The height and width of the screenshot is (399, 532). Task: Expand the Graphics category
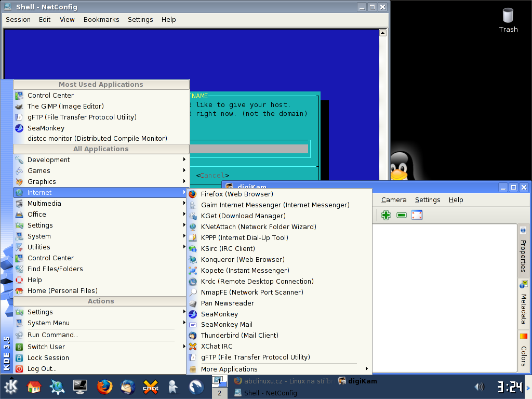pyautogui.click(x=101, y=181)
